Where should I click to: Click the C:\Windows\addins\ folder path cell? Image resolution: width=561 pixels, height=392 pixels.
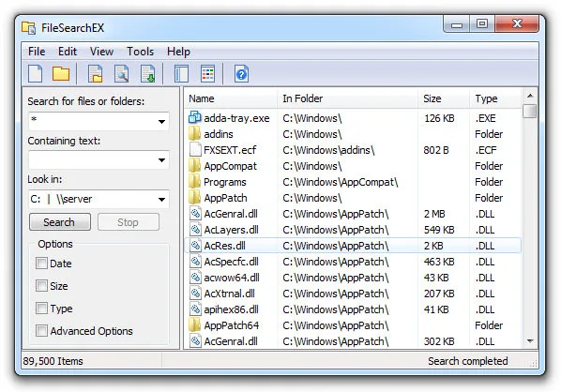[x=328, y=150]
